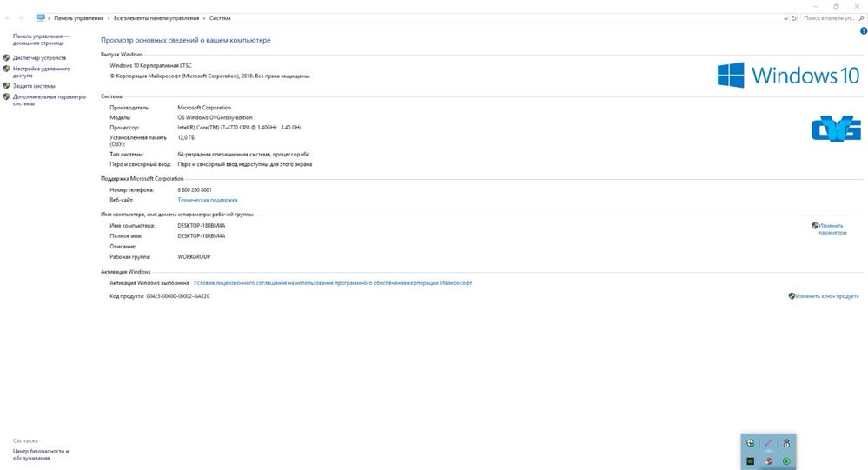
Task: Open help via the blue question mark
Action: click(863, 31)
